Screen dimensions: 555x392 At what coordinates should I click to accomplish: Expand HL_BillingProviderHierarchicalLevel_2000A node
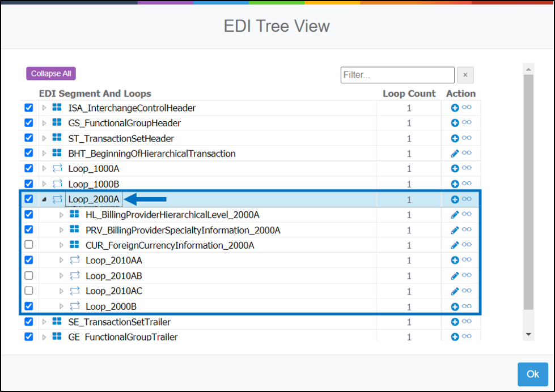tap(61, 215)
